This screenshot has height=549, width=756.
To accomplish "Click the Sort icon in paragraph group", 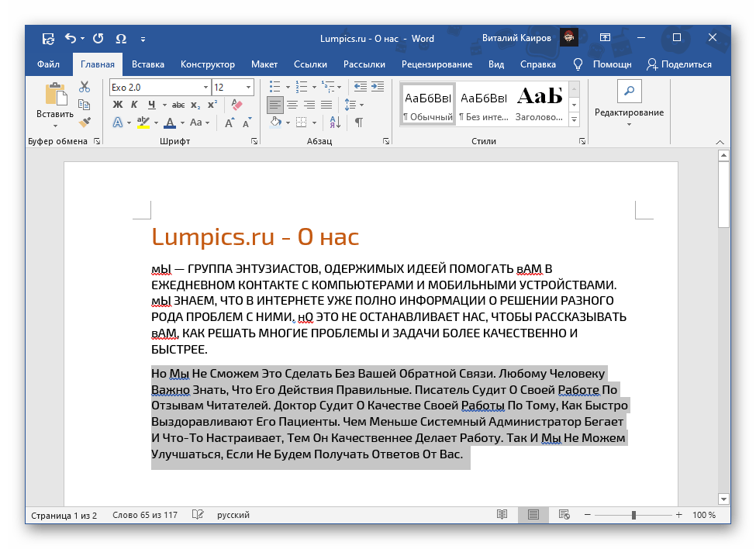I will click(335, 123).
